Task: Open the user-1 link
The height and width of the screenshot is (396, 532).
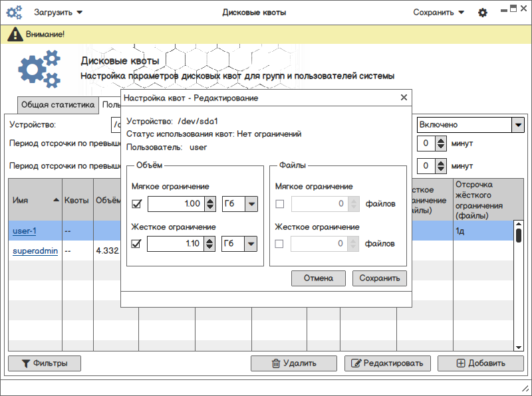Action: [x=25, y=231]
